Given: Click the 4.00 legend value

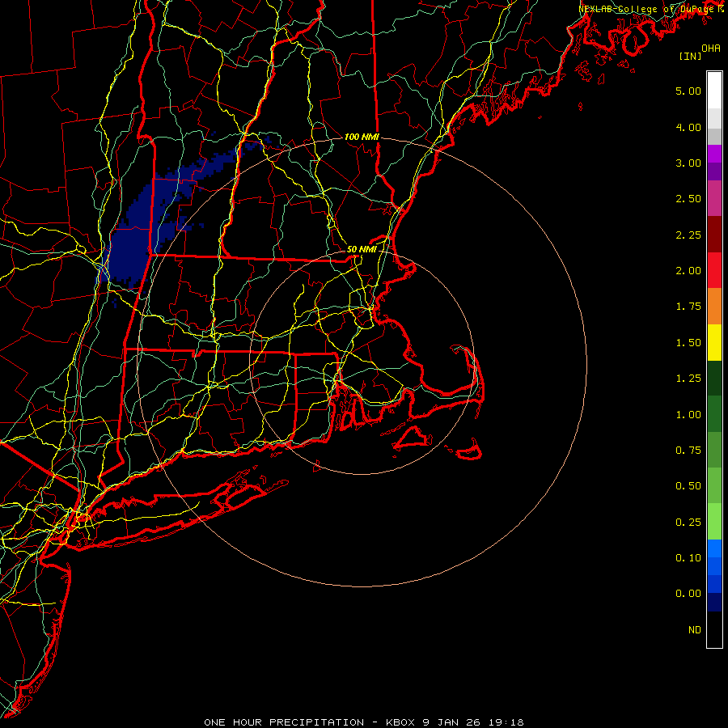Looking at the screenshot, I should point(688,127).
